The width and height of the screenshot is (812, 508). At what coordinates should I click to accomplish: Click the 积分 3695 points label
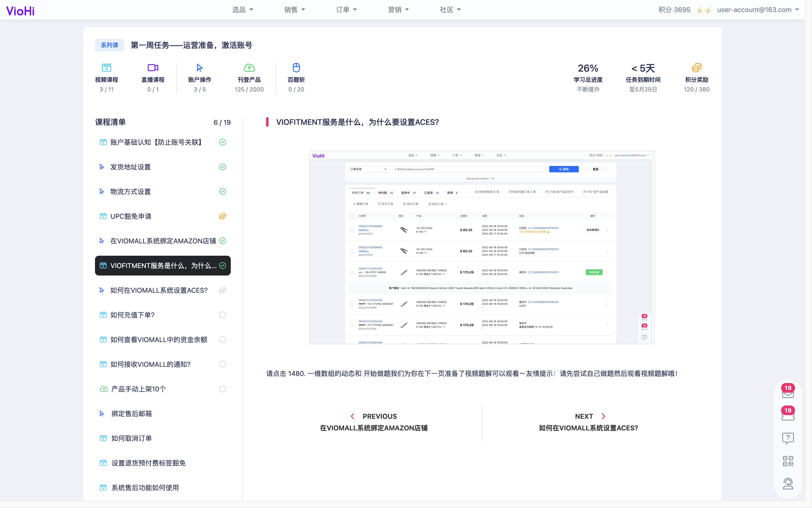click(x=674, y=10)
